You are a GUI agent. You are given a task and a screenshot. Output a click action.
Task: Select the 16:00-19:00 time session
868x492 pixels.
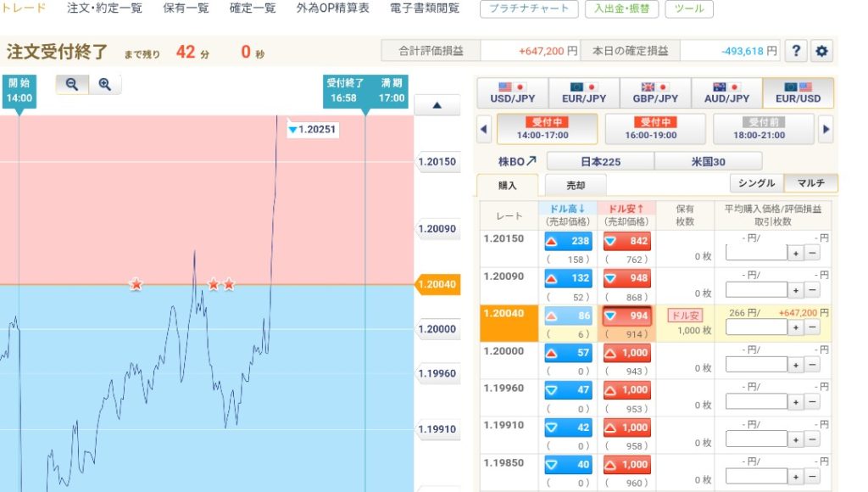coord(656,129)
